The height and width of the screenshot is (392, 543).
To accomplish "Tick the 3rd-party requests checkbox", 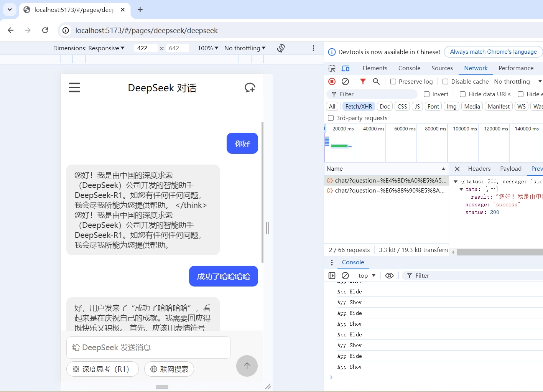I will (331, 118).
